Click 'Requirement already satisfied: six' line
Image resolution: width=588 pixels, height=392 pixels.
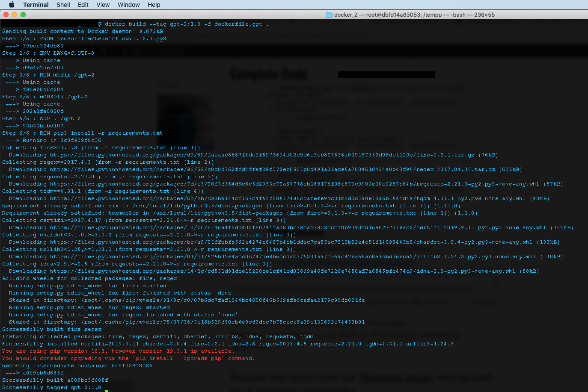[231, 206]
